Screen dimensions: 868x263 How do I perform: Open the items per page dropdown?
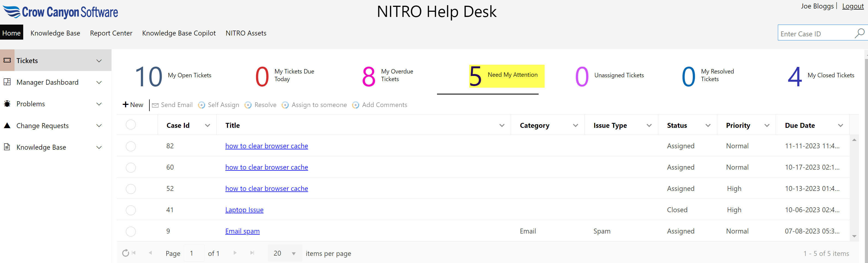click(x=294, y=253)
